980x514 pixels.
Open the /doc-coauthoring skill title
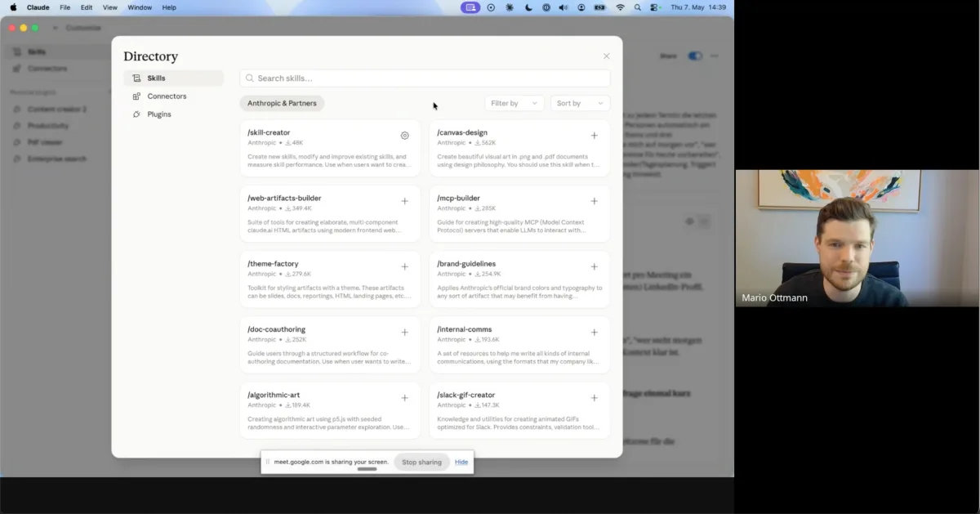click(276, 329)
